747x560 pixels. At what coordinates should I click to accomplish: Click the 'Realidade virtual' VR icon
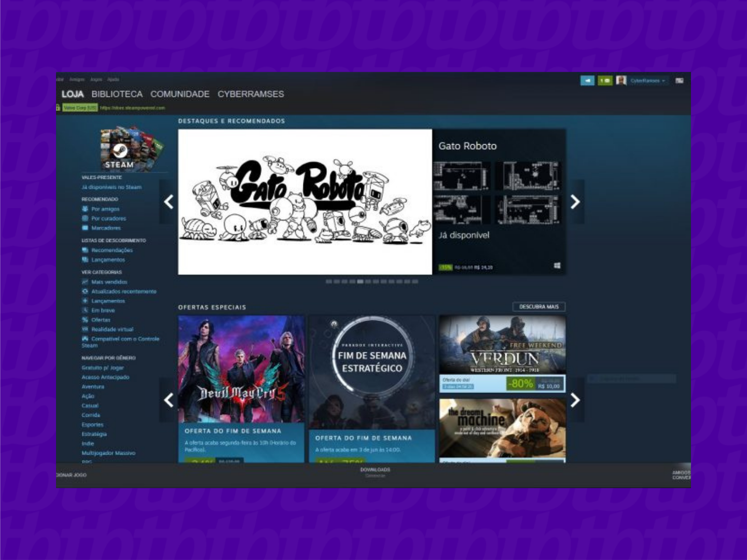[x=85, y=329]
